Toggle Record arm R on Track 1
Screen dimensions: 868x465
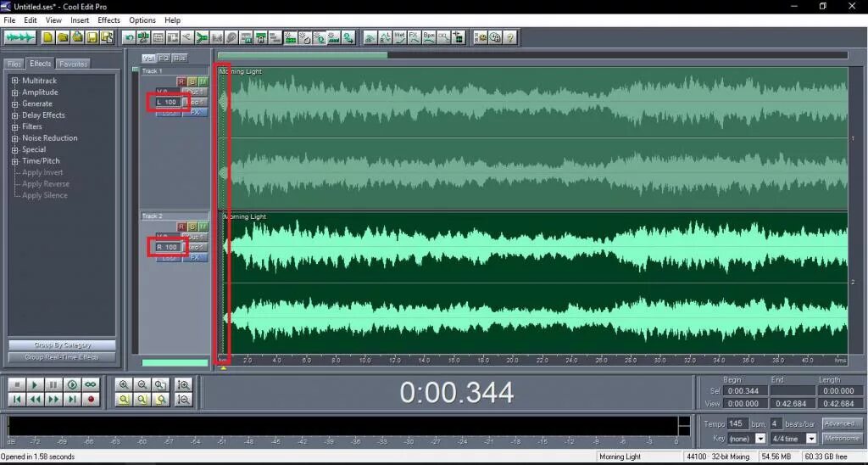click(181, 81)
